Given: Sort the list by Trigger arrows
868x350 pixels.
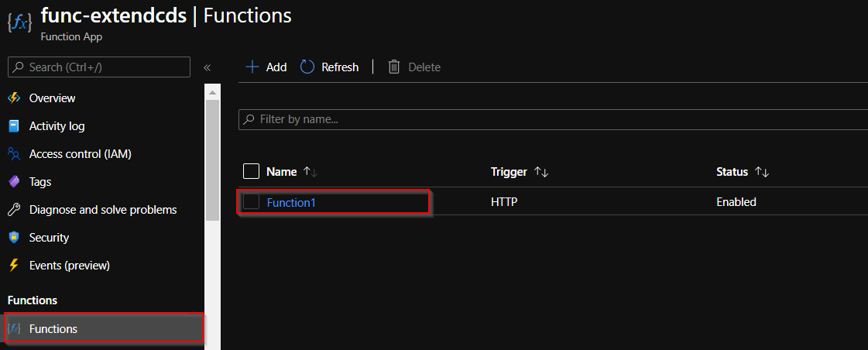Looking at the screenshot, I should tap(541, 172).
